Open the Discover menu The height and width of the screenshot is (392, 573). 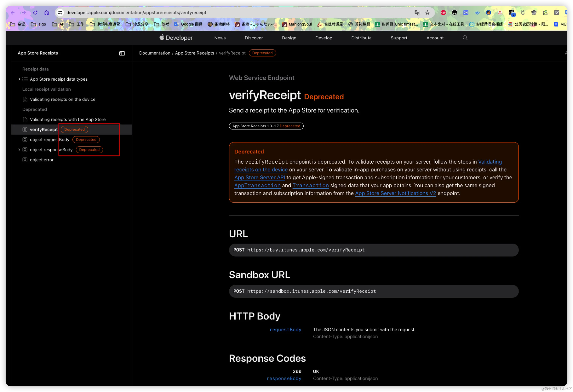[x=254, y=38]
